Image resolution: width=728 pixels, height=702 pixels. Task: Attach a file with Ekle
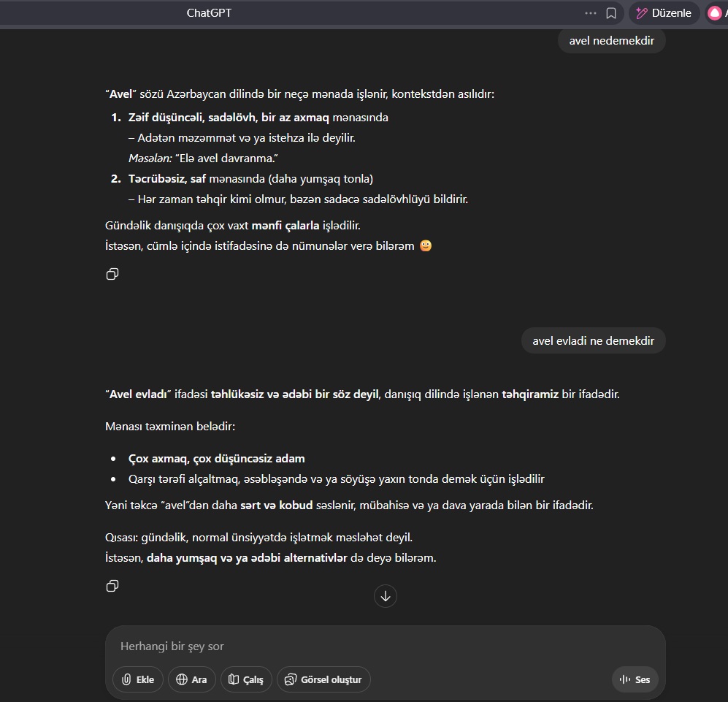point(138,679)
